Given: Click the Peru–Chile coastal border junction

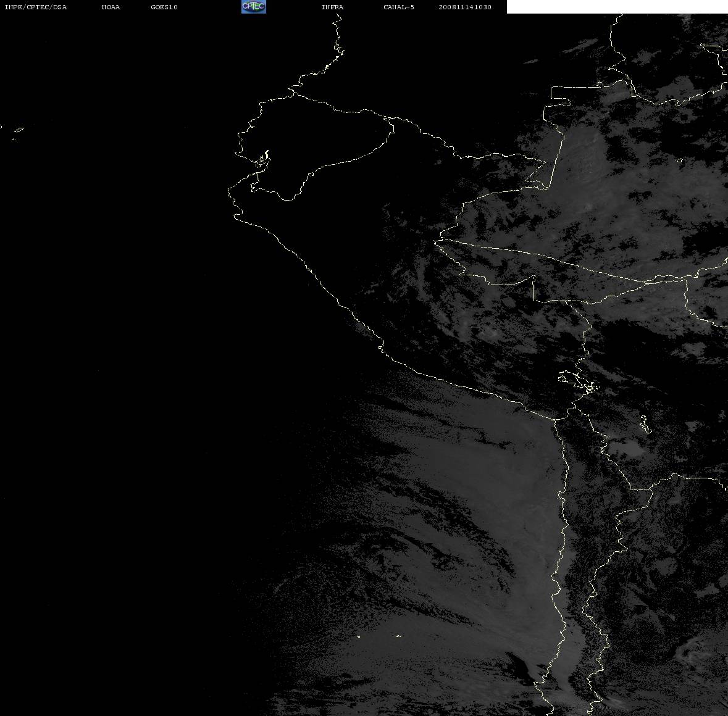Looking at the screenshot, I should click(x=555, y=420).
